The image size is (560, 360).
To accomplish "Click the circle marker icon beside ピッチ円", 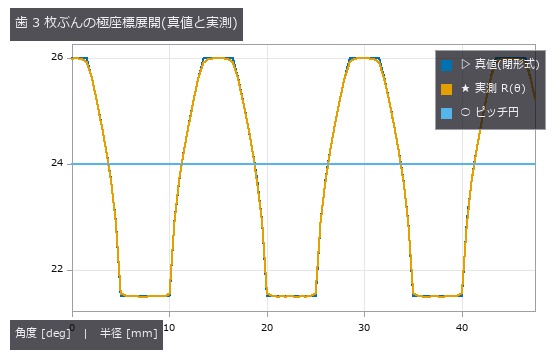I will click(465, 112).
